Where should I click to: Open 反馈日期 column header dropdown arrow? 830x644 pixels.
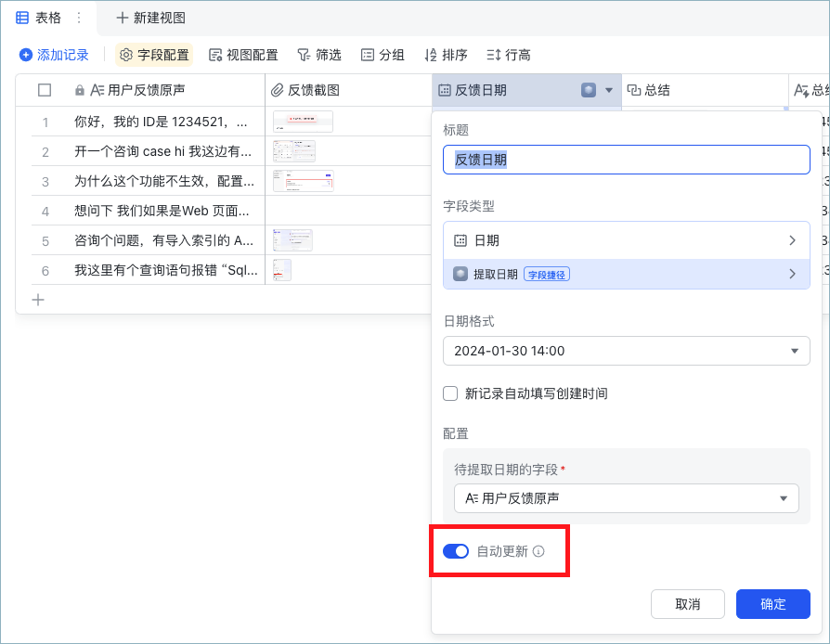pos(609,90)
